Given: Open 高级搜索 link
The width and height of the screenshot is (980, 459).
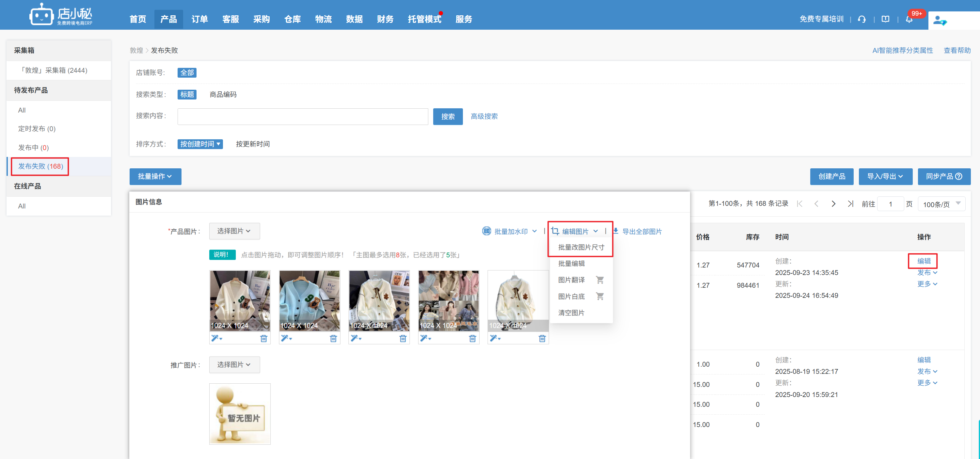Looking at the screenshot, I should tap(484, 116).
